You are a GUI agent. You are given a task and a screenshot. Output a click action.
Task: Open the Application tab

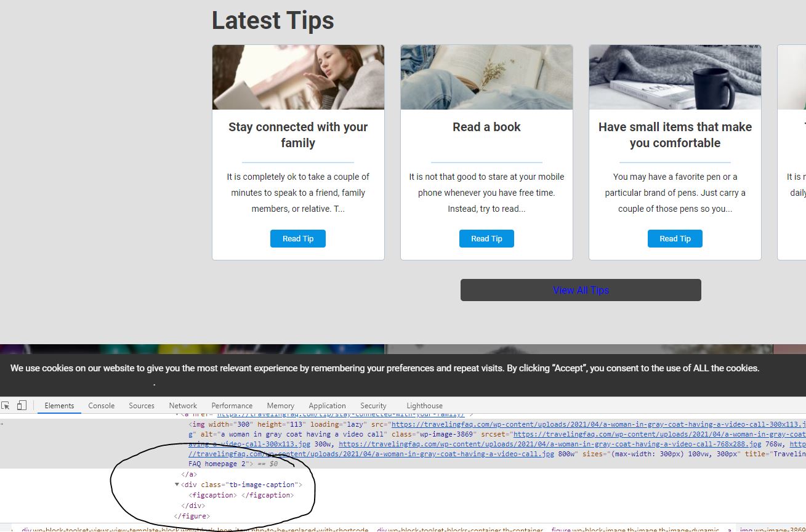click(328, 406)
